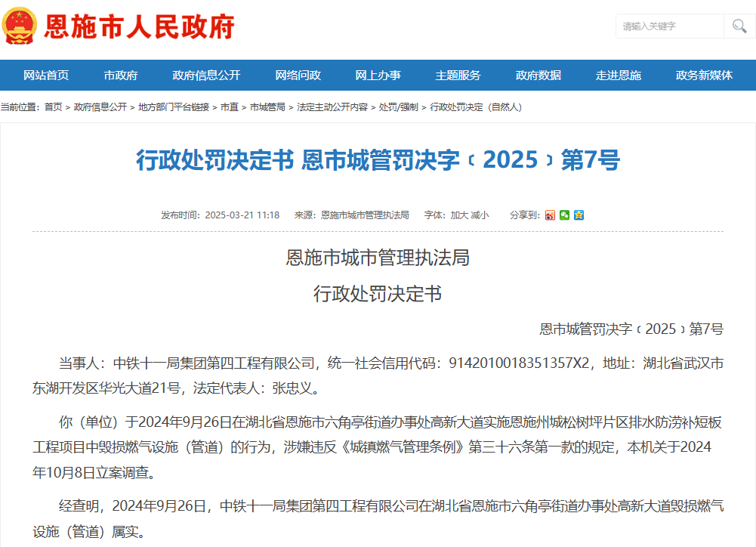Increase font size with 加大

[459, 215]
